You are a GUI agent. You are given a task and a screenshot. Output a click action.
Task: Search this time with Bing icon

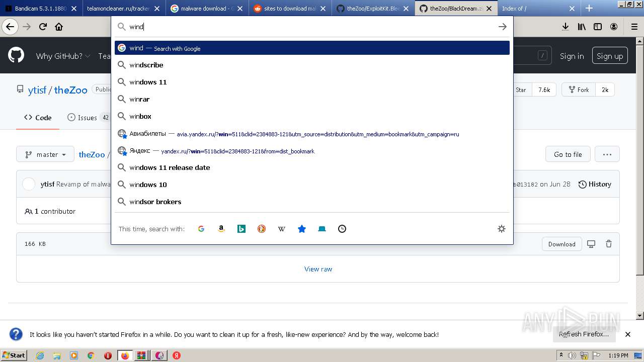pyautogui.click(x=242, y=229)
